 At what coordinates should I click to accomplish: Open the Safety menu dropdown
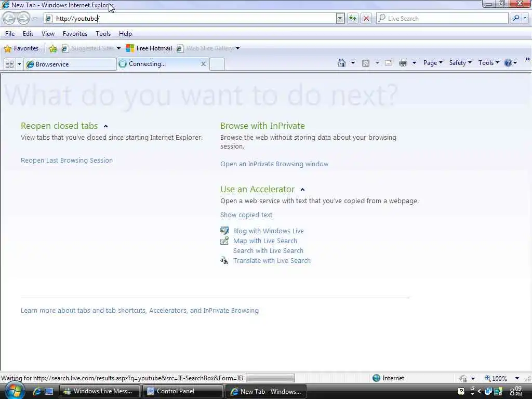(460, 63)
